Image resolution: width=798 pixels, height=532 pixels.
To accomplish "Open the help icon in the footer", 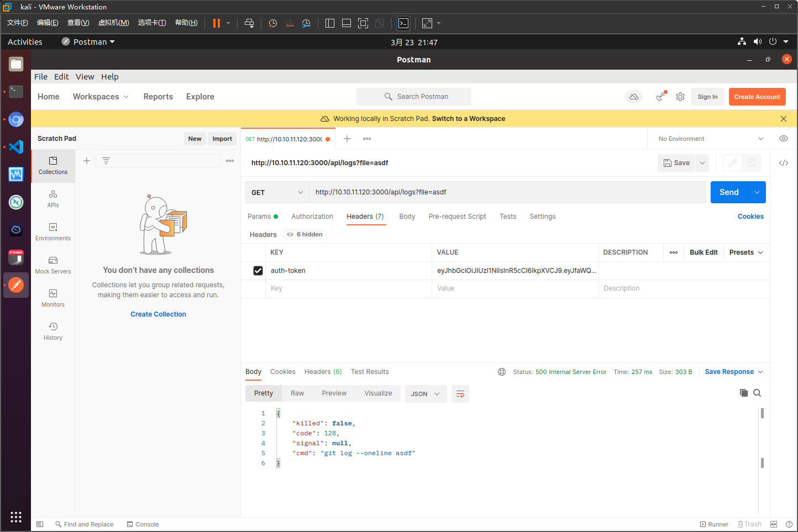I will (x=789, y=524).
